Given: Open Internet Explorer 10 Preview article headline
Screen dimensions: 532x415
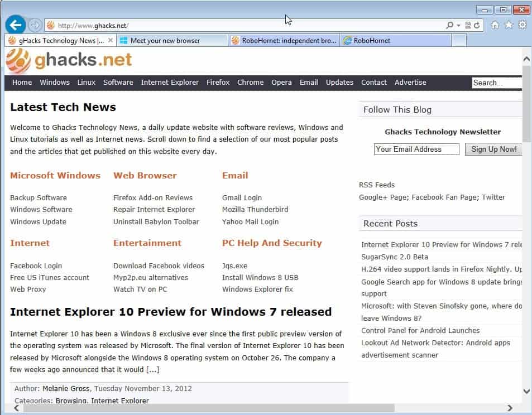Looking at the screenshot, I should coord(171,312).
